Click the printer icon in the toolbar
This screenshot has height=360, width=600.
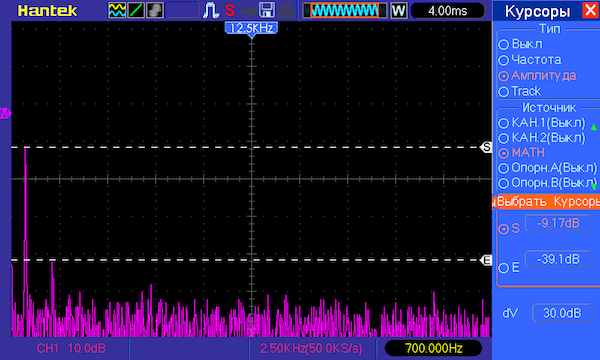[286, 10]
